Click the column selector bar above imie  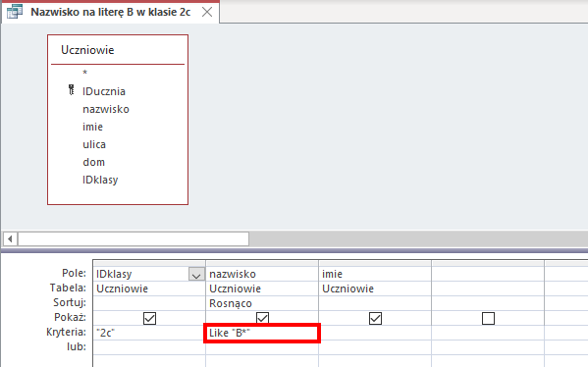(375, 264)
